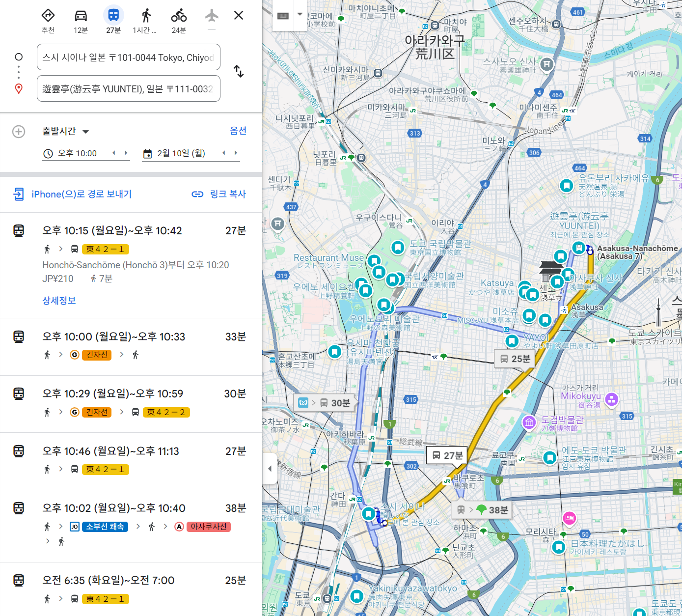This screenshot has height=616, width=682.
Task: Open the 출발시간 departure time dropdown
Action: [66, 131]
